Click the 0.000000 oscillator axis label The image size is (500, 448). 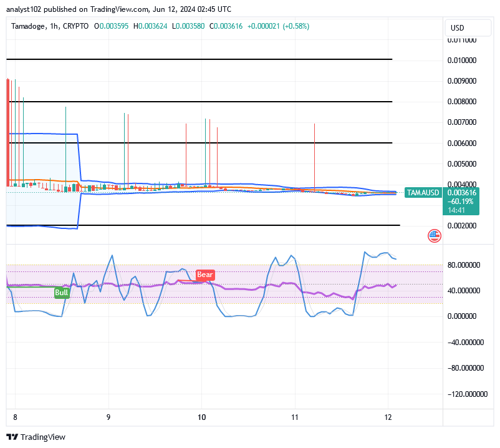tap(462, 316)
